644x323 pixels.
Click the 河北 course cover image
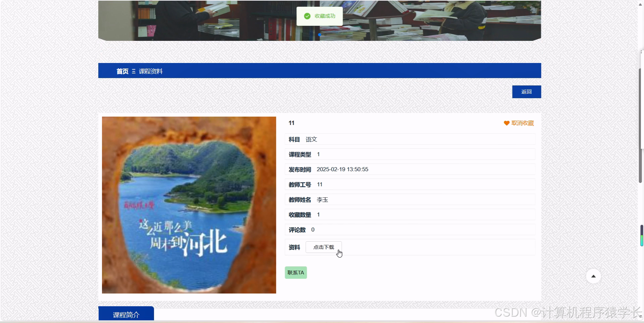[x=189, y=205]
